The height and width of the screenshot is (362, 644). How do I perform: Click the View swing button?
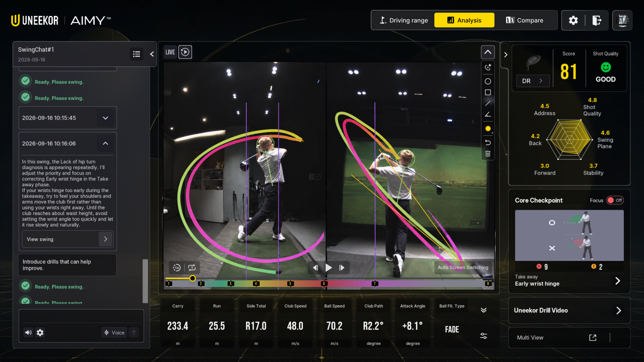(x=67, y=239)
